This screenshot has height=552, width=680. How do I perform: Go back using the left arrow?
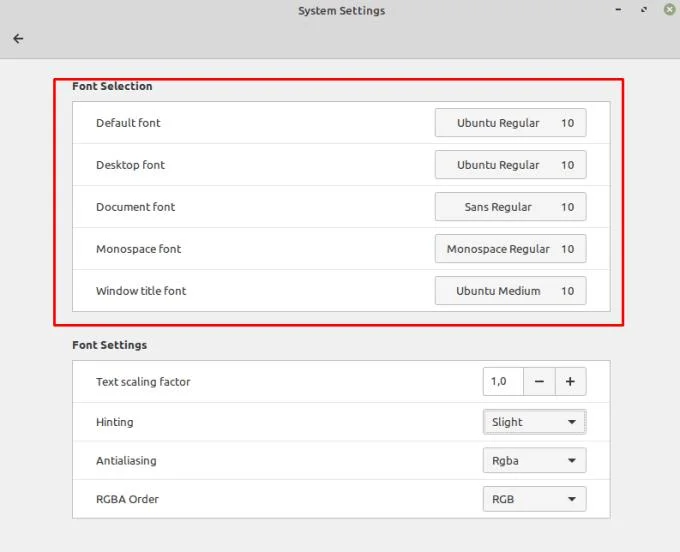coord(18,39)
